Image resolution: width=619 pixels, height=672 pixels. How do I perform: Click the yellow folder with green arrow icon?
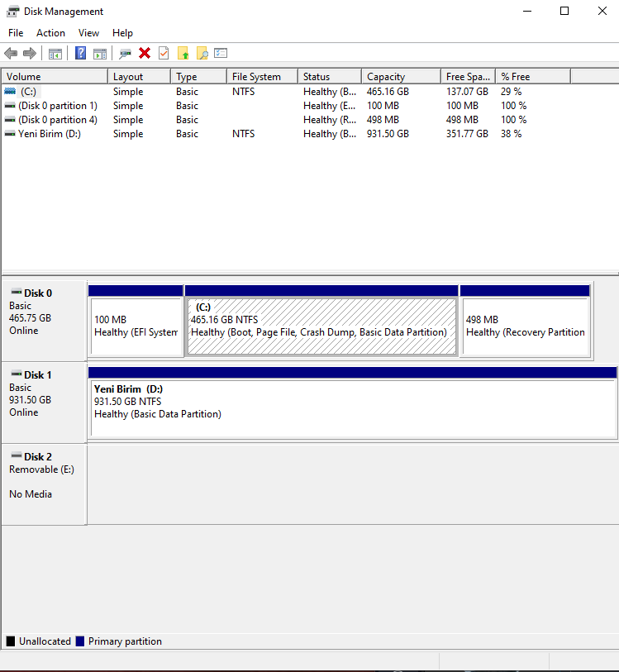click(x=183, y=53)
